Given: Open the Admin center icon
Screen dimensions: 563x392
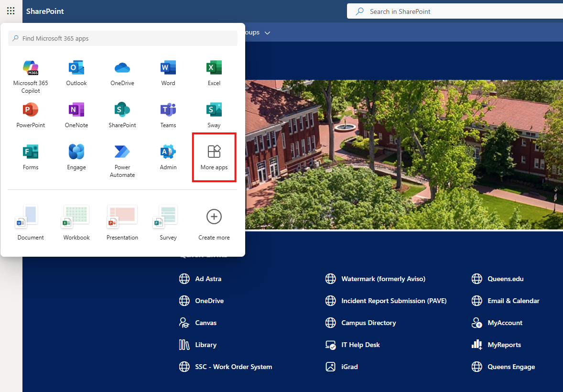Looking at the screenshot, I should (x=168, y=152).
